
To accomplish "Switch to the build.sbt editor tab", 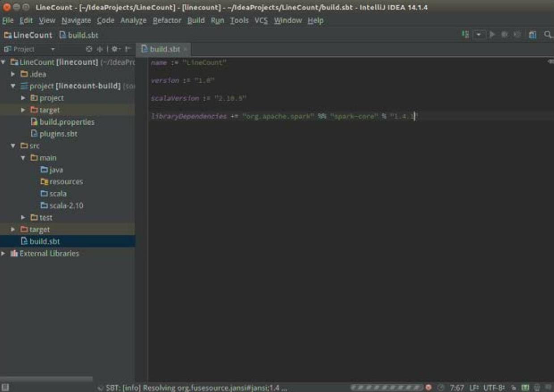I will pos(164,49).
